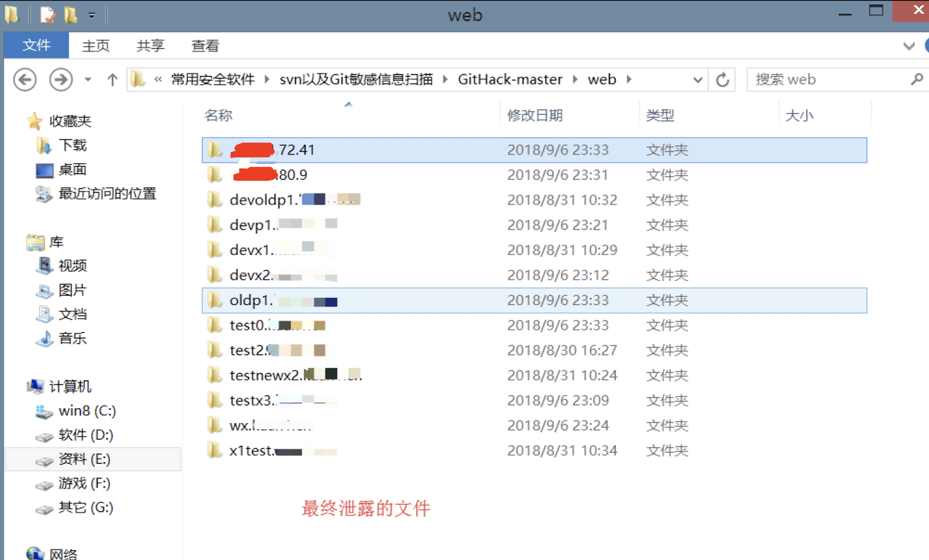
Task: Click svn以及Git敏感信息扫描 breadcrumb
Action: pyautogui.click(x=356, y=79)
